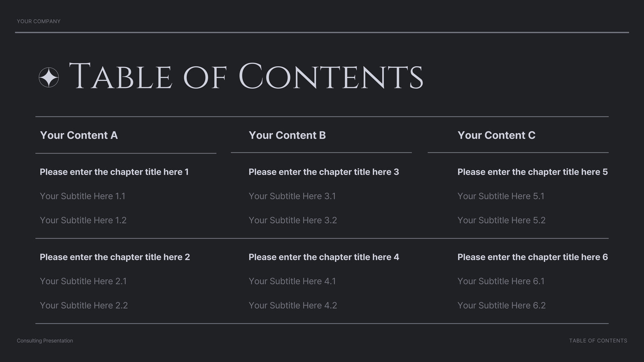644x362 pixels.
Task: Open chapter title here 3
Action: pyautogui.click(x=323, y=172)
